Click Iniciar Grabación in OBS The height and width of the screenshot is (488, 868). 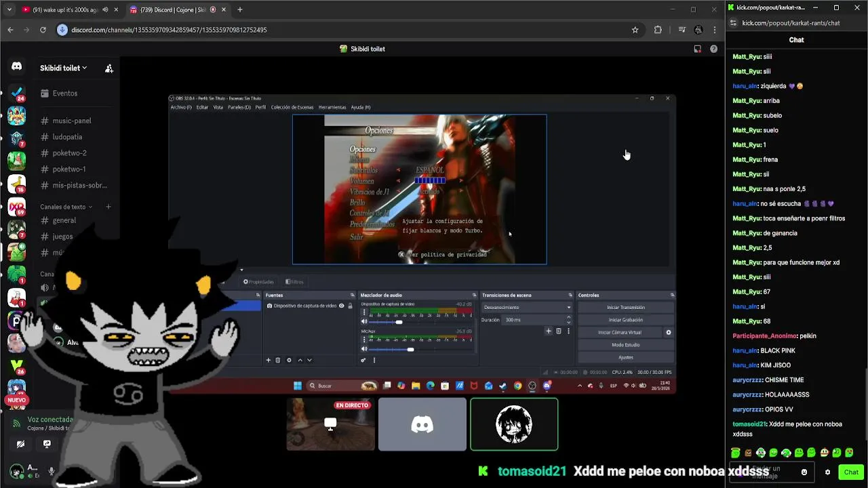point(626,320)
